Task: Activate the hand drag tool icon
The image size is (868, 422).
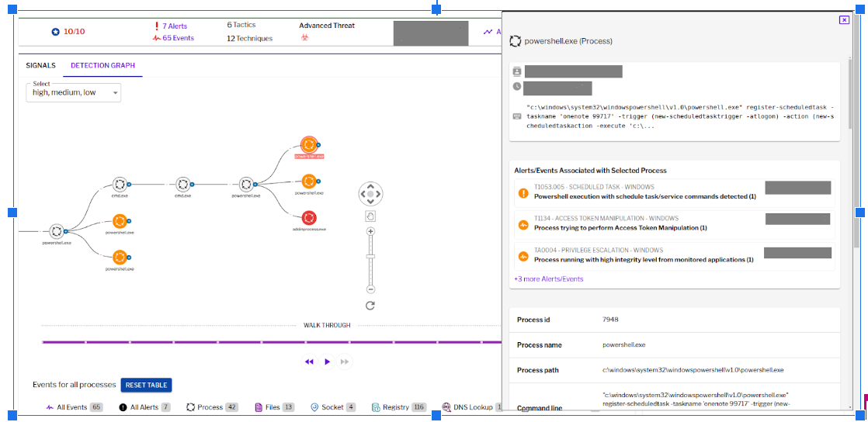Action: point(370,216)
